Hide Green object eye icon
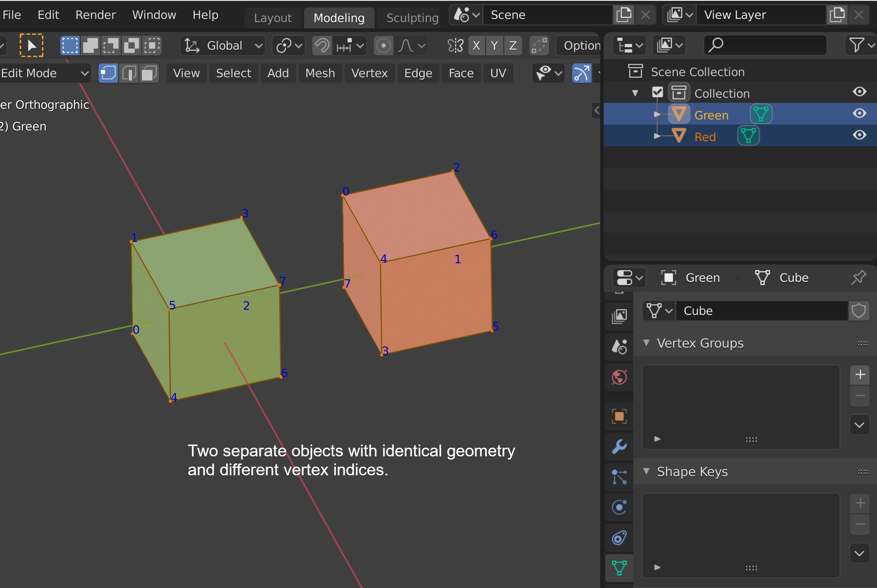877x588 pixels. (860, 114)
